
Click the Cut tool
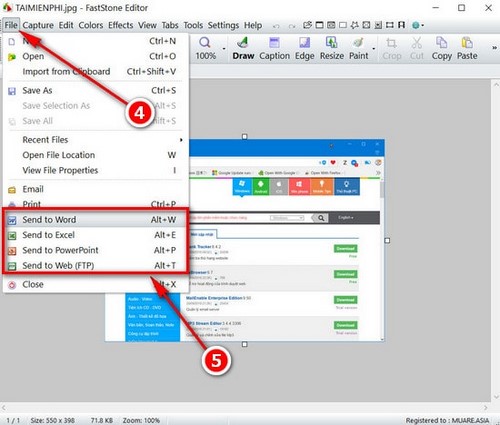pyautogui.click(x=417, y=48)
